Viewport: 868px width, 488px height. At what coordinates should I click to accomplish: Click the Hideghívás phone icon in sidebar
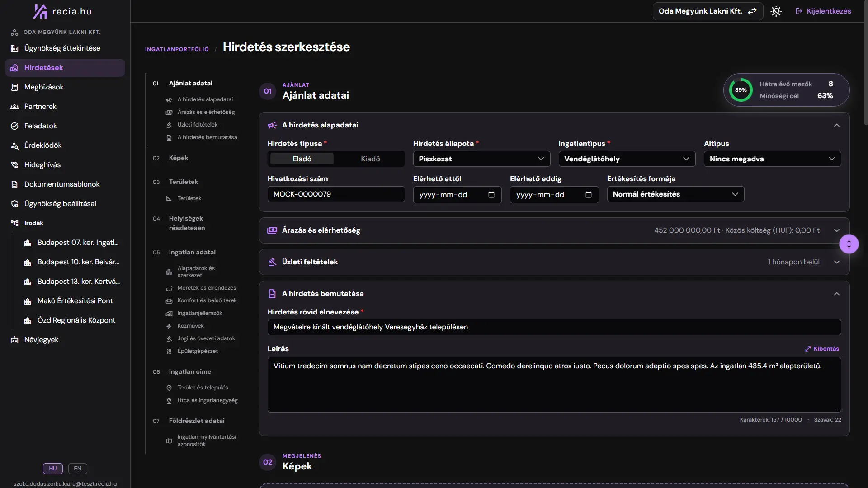click(14, 165)
